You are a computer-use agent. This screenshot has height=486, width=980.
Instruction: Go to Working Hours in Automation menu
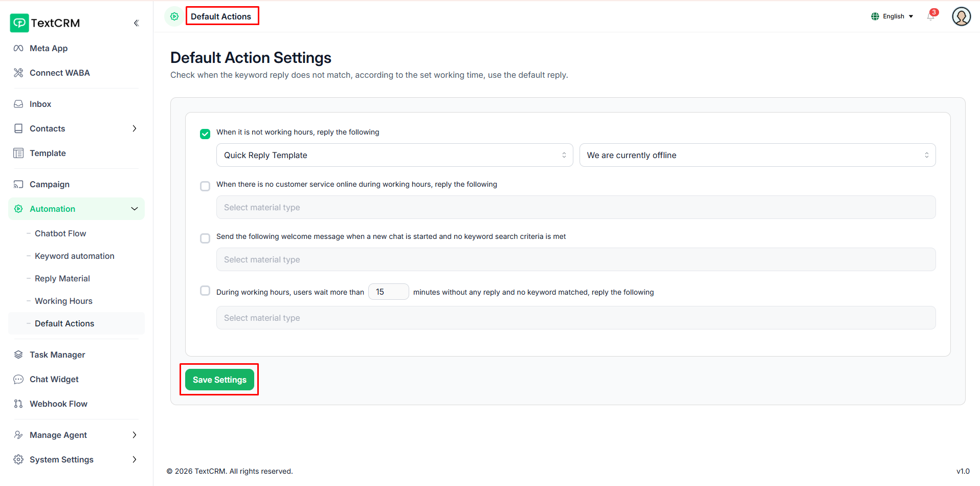(63, 301)
